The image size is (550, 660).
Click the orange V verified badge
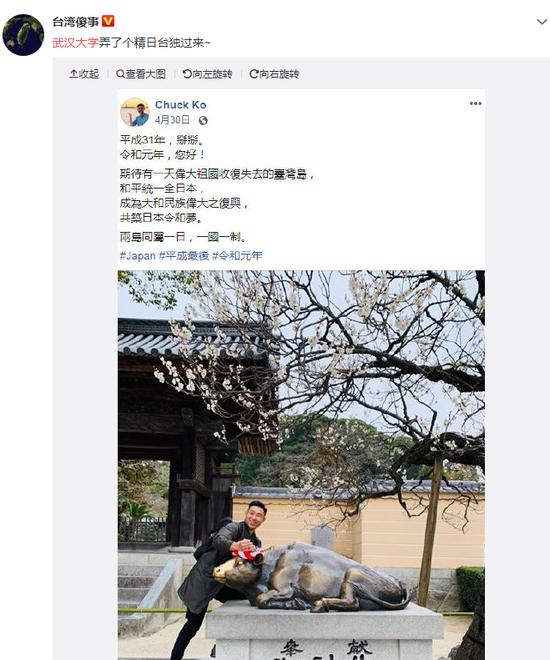coord(108,21)
